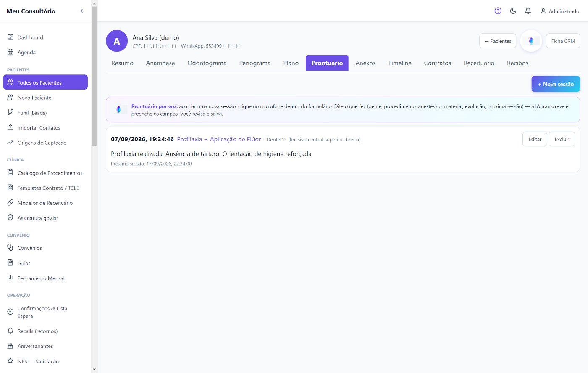Delete session using the Excluir button
This screenshot has width=588, height=373.
coord(562,139)
